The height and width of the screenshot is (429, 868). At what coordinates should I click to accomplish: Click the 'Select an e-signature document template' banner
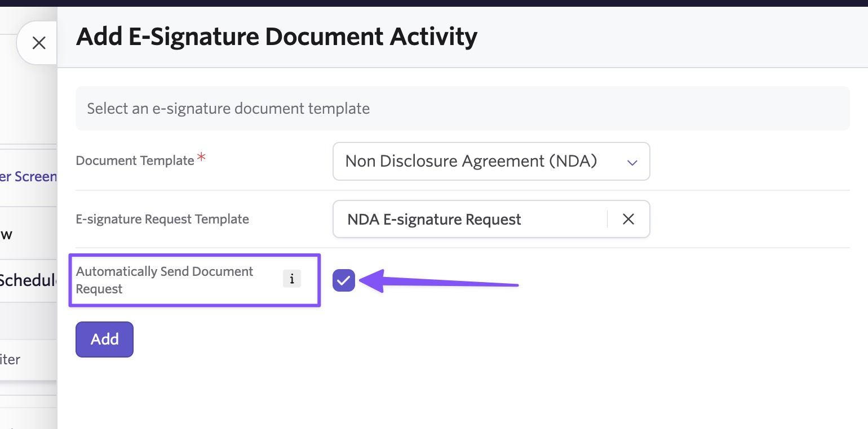coord(462,108)
